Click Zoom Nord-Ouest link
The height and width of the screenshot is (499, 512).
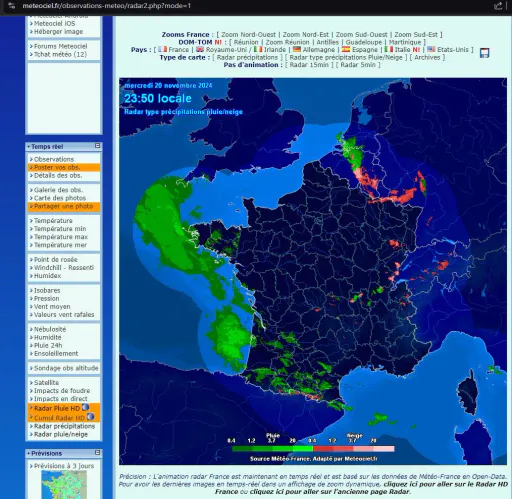pyautogui.click(x=248, y=35)
